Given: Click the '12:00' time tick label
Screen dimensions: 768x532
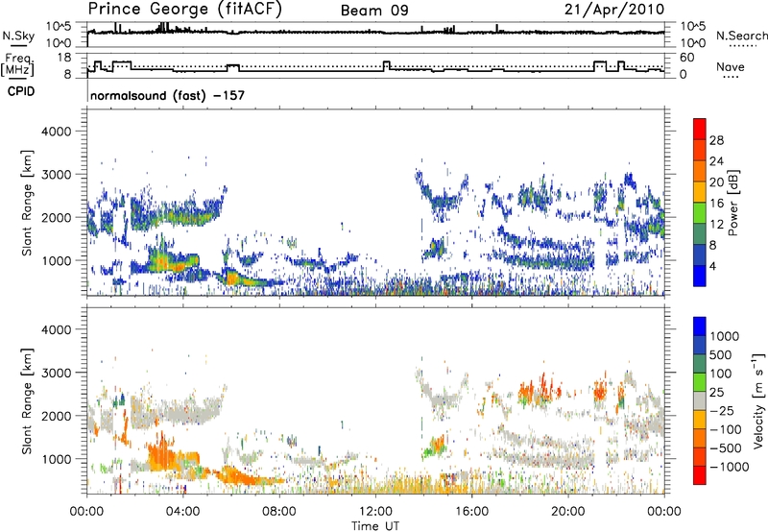Looking at the screenshot, I should (x=375, y=512).
